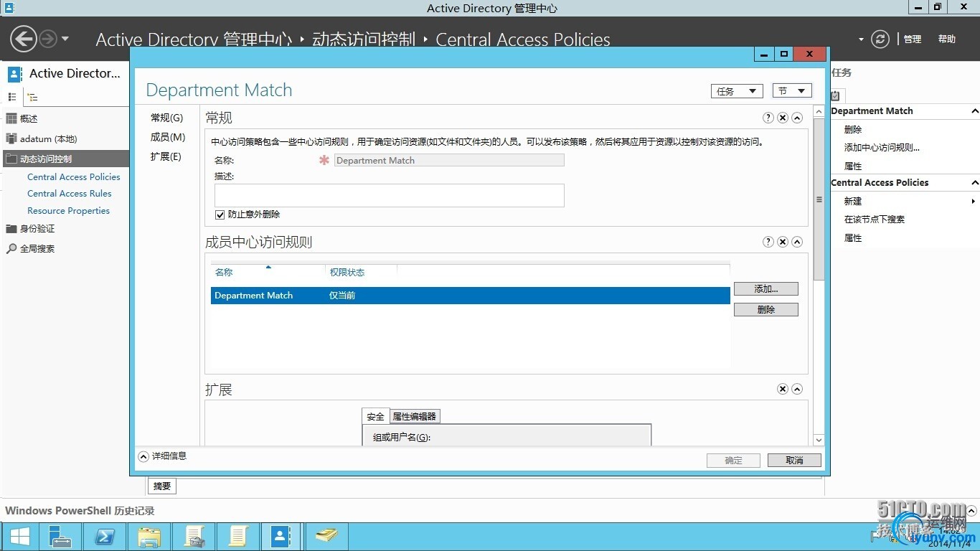980x551 pixels.
Task: Click 删除 button beside rules list
Action: (766, 310)
